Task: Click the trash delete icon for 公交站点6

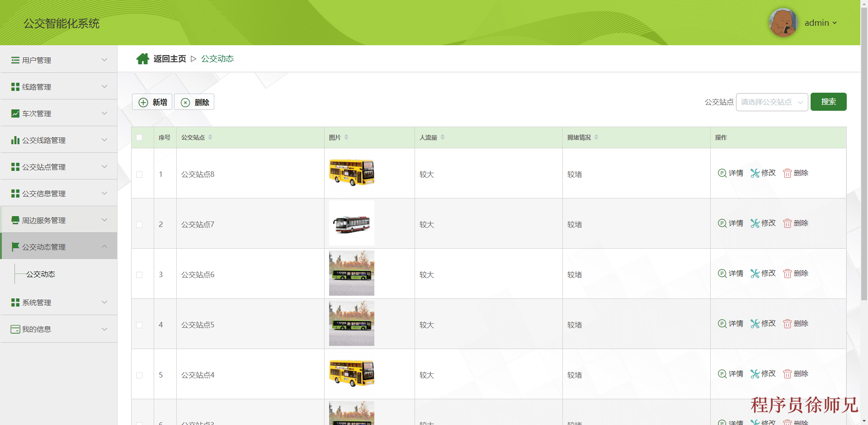Action: [787, 274]
